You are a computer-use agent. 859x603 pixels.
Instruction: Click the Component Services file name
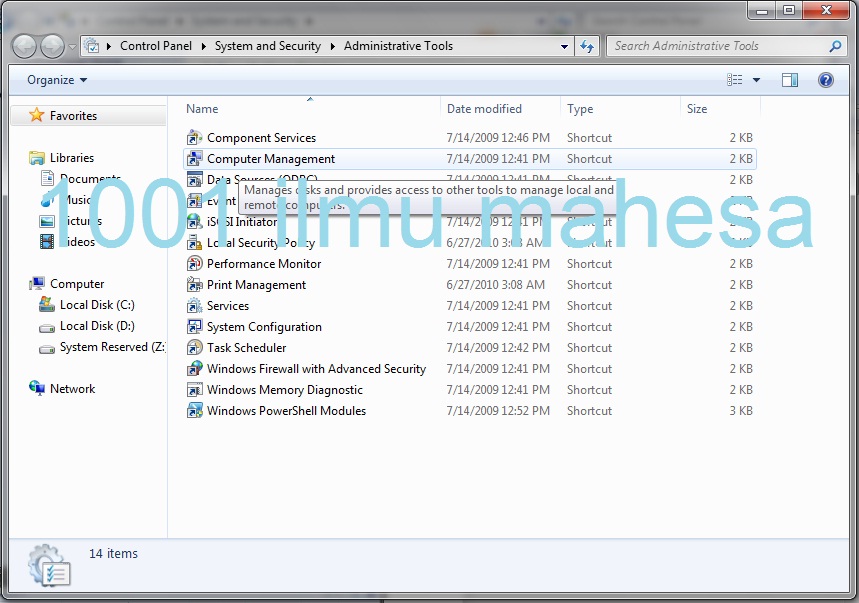pyautogui.click(x=261, y=137)
